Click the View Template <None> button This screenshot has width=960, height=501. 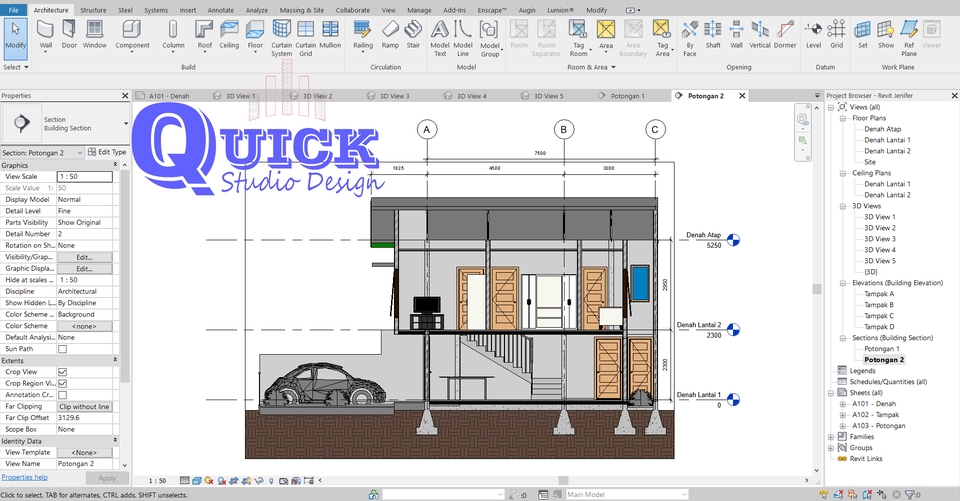(x=84, y=453)
